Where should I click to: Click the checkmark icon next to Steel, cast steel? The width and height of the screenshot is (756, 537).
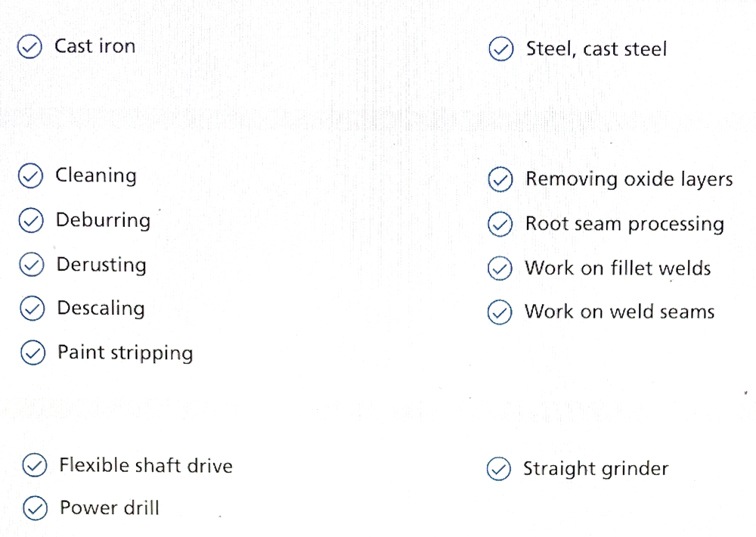click(x=501, y=48)
